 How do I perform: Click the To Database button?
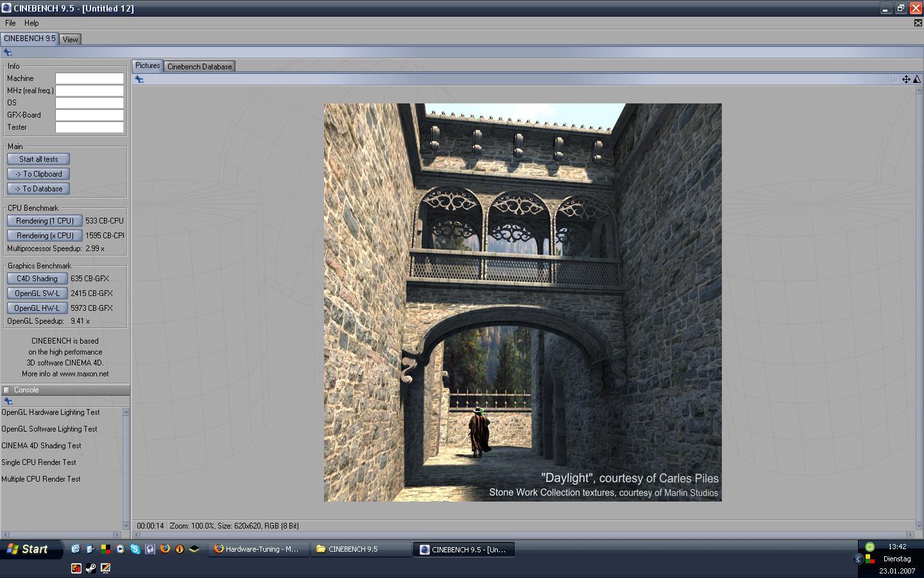pos(38,189)
